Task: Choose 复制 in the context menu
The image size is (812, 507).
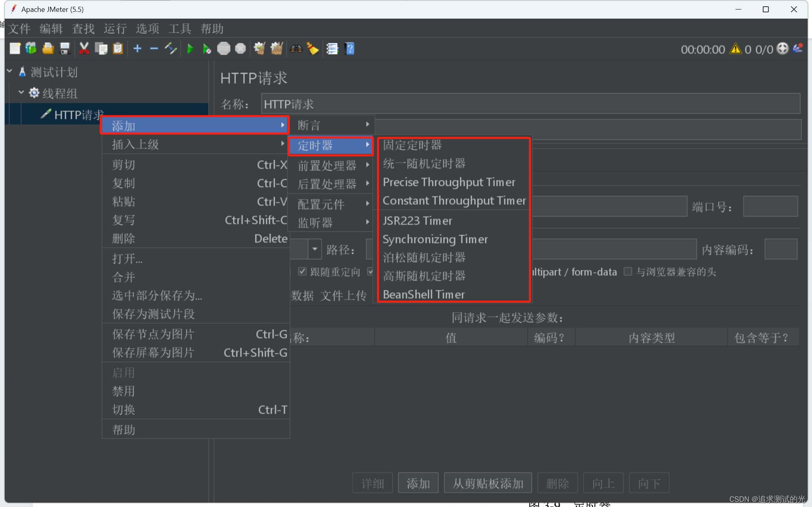Action: [x=195, y=183]
